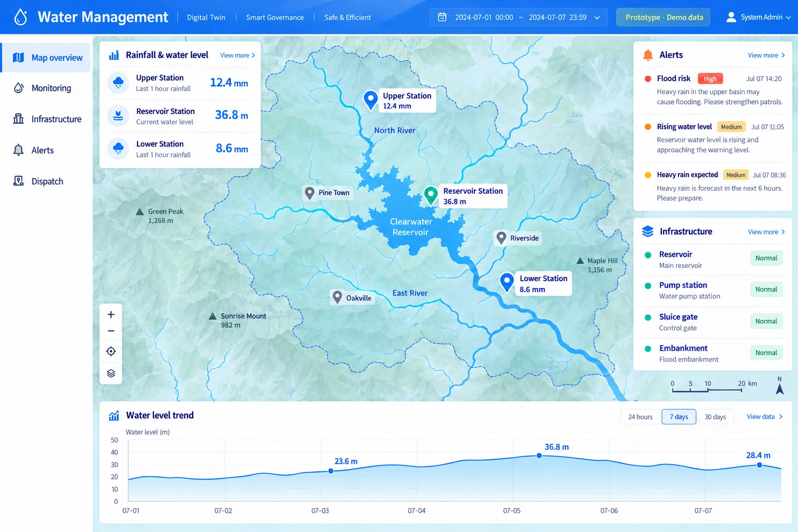Click the water drop logo icon
The image size is (798, 532).
point(20,17)
